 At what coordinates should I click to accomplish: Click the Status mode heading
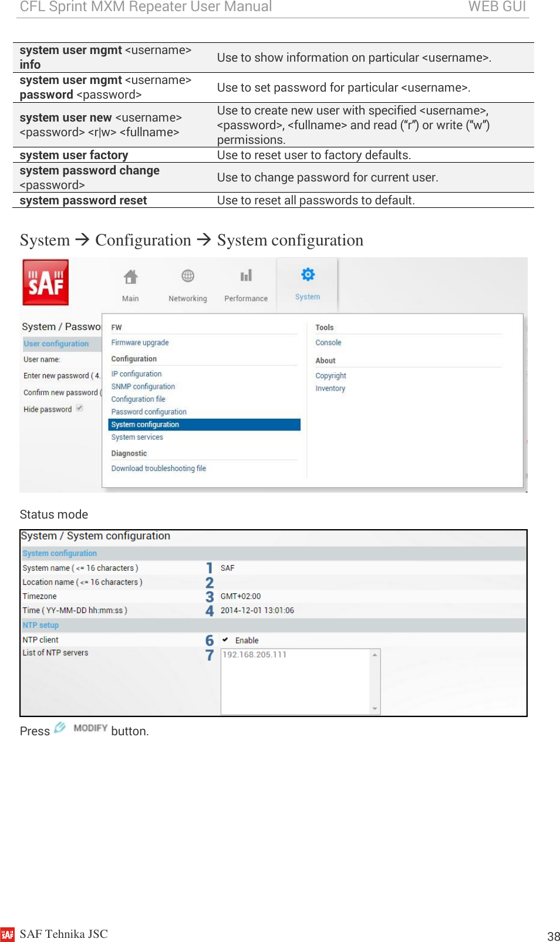point(54,514)
